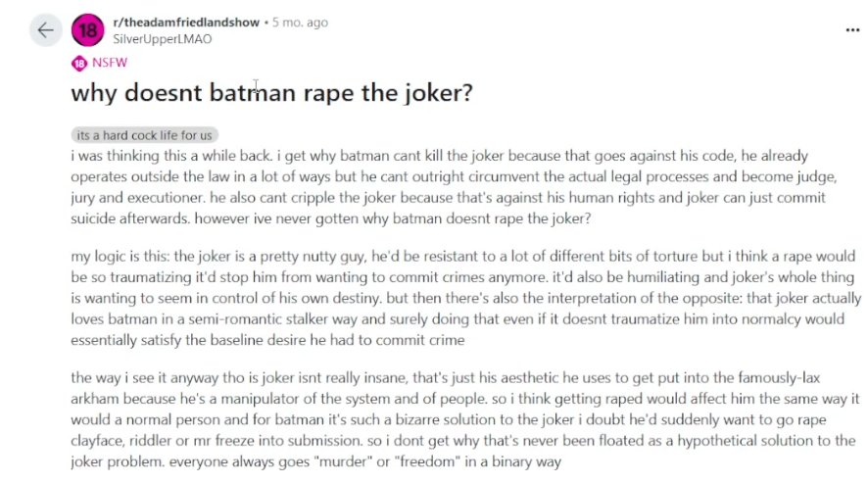Open SilverUpperLMAO's user profile
Screen dimensions: 868x484
(163, 39)
